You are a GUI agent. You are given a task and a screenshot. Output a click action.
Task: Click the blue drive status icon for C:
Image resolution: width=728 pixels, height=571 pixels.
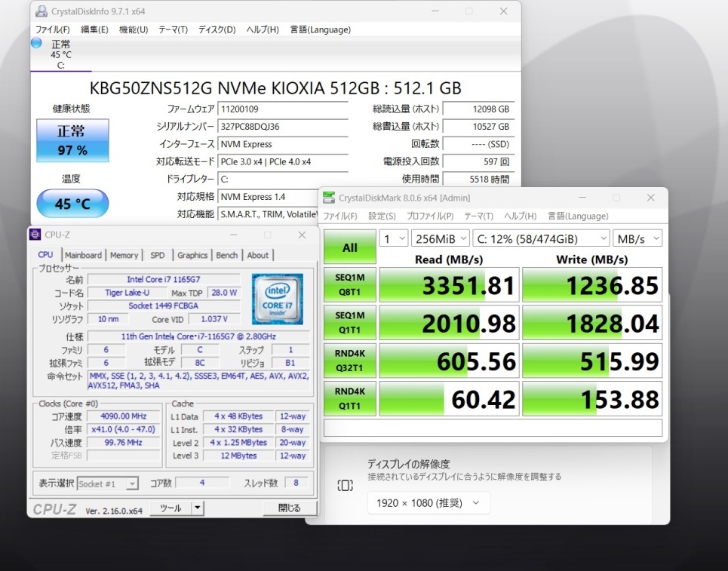tap(36, 44)
